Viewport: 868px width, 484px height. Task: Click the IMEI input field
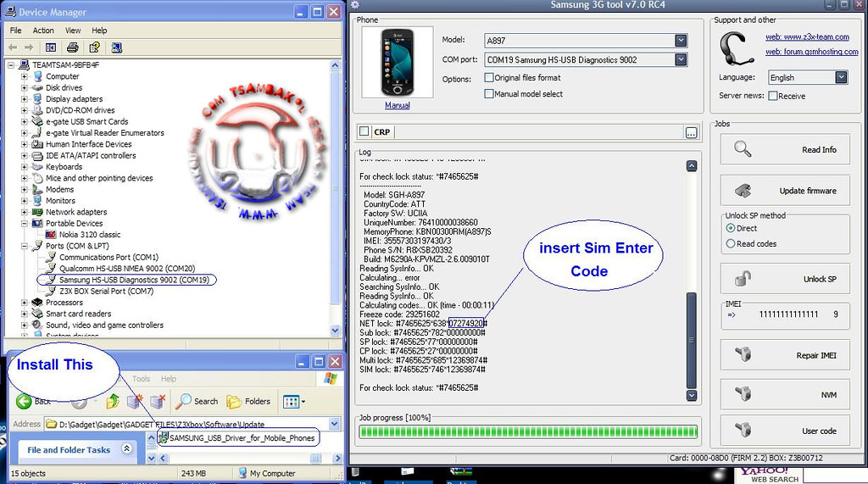click(x=789, y=314)
